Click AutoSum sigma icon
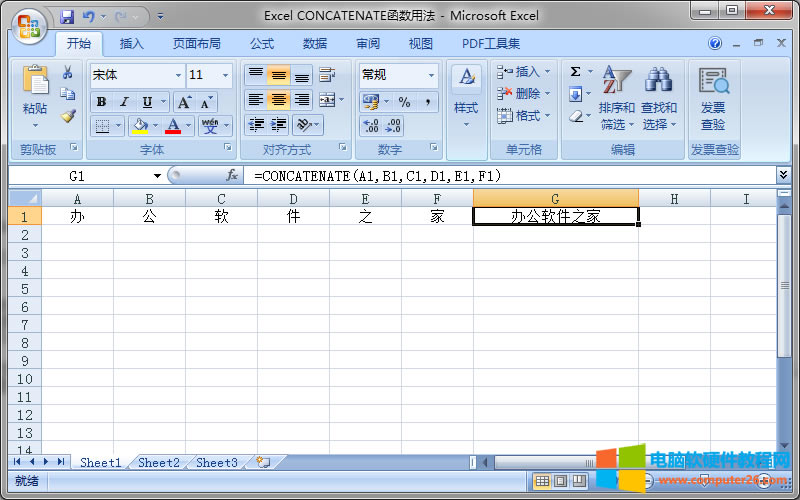The height and width of the screenshot is (500, 800). click(576, 71)
